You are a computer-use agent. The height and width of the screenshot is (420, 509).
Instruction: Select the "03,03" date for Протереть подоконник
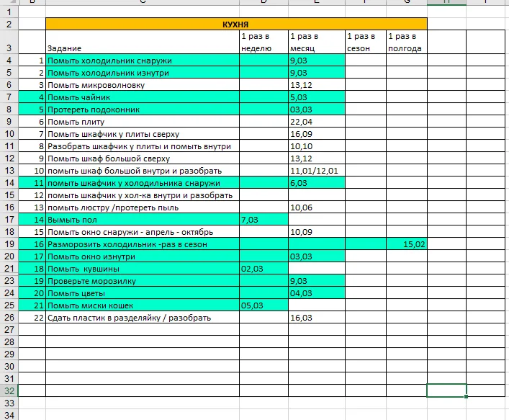(317, 110)
